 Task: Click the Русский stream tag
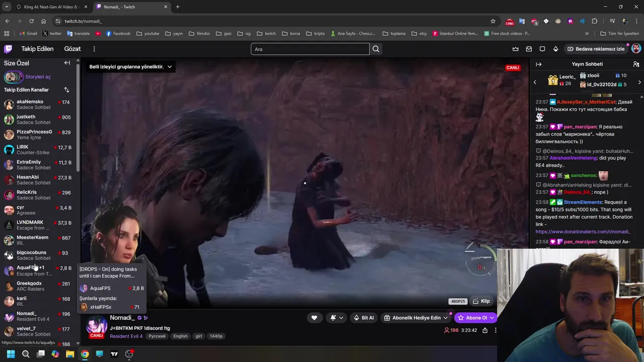coord(157,336)
